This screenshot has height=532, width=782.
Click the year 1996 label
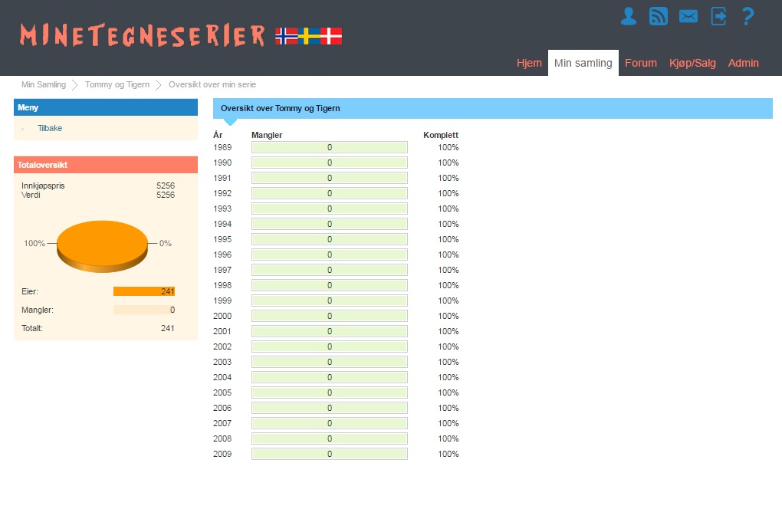[222, 255]
